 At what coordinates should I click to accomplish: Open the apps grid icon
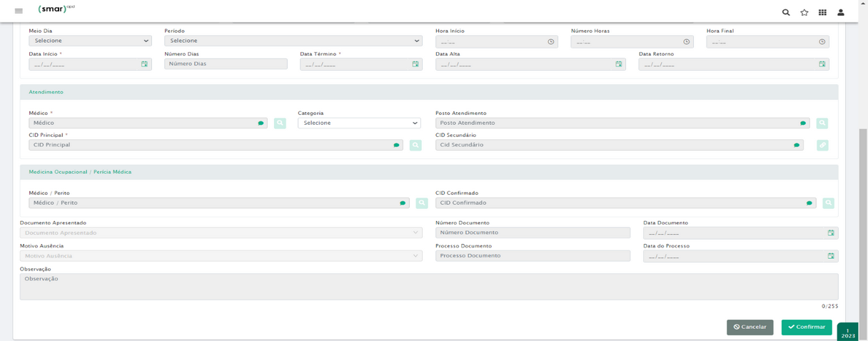(x=822, y=12)
